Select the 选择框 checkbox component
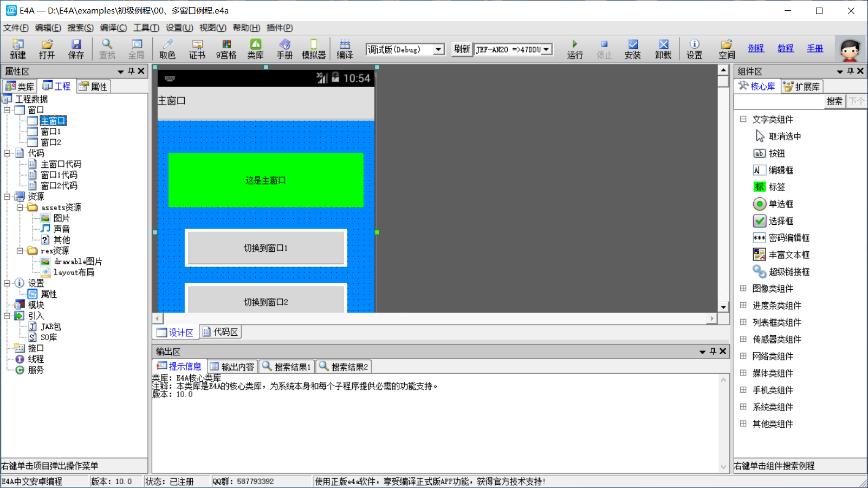This screenshot has height=488, width=868. 780,221
